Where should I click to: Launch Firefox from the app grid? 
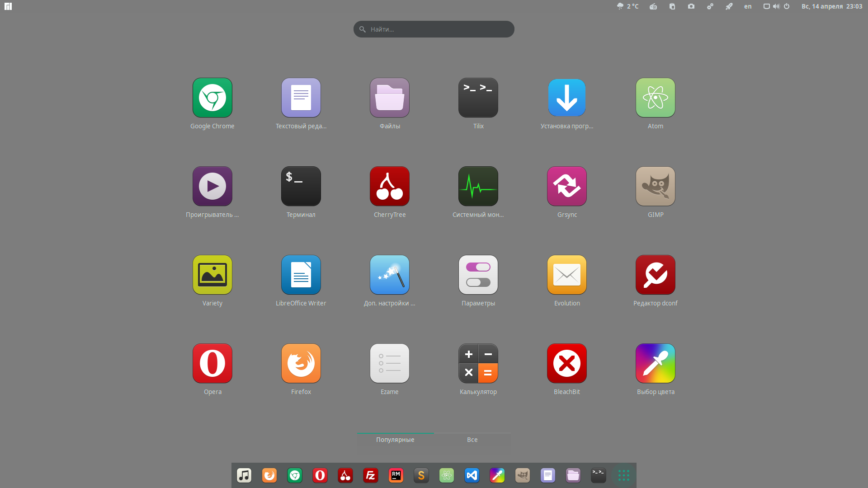tap(301, 364)
